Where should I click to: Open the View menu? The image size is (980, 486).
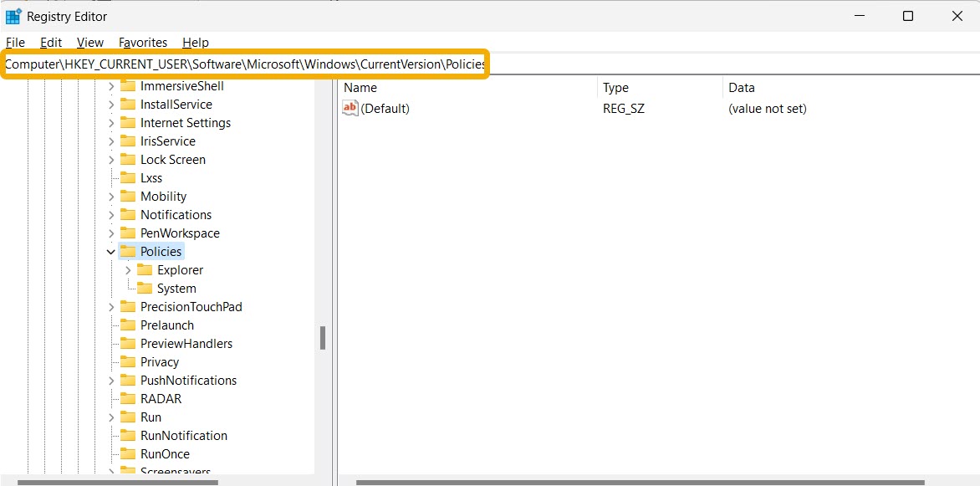pyautogui.click(x=89, y=42)
